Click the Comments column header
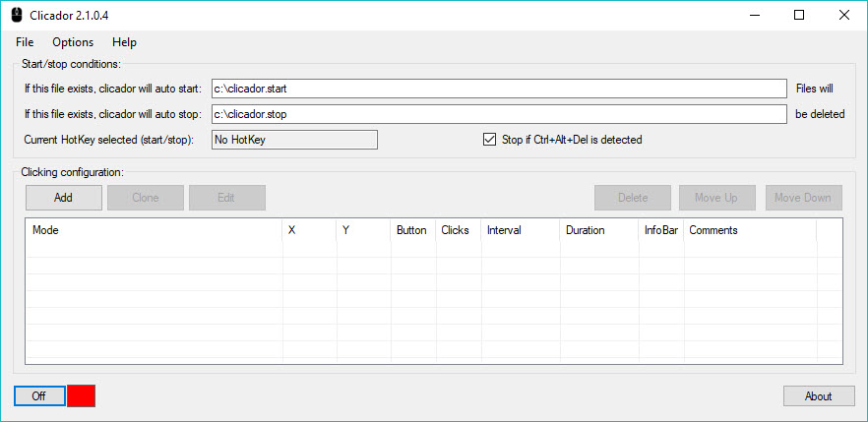868x422 pixels. pyautogui.click(x=750, y=230)
